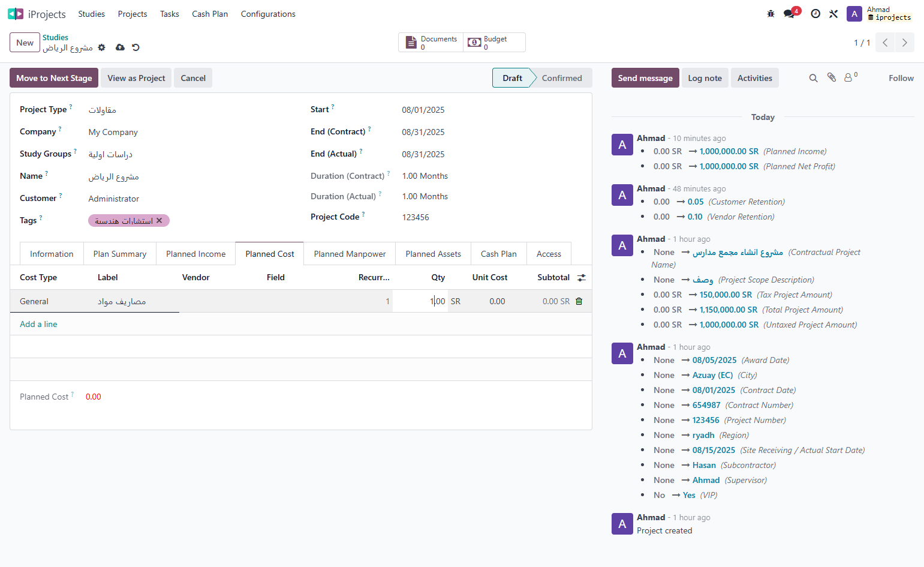Screen dimensions: 924x567
Task: Click the Project Code field showing 123456
Action: [492, 217]
